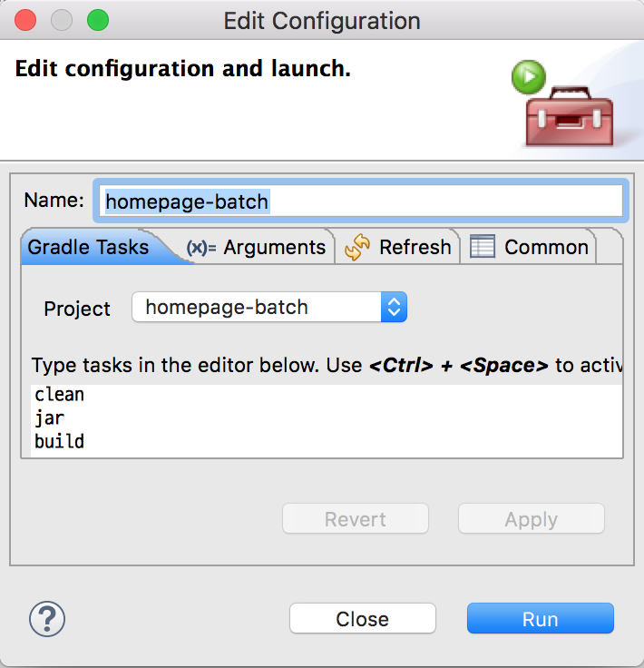Click the green zoom window button
Image resolution: width=644 pixels, height=668 pixels.
pyautogui.click(x=98, y=20)
